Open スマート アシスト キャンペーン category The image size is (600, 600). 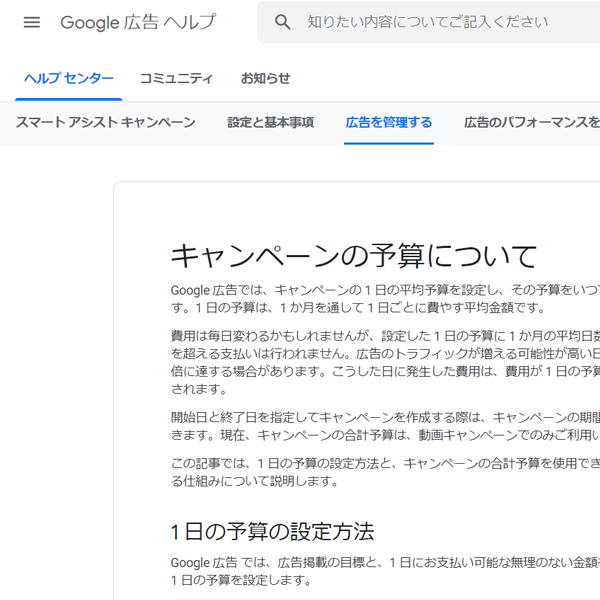point(106,122)
